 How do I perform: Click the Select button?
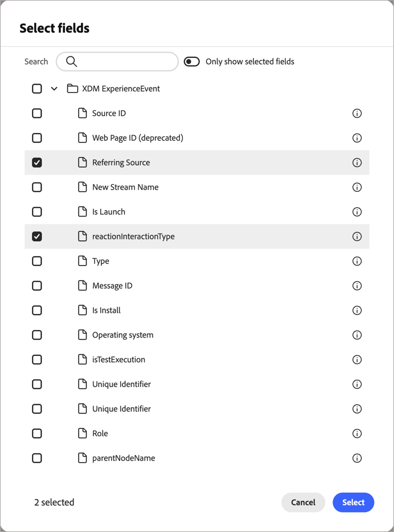[x=353, y=502]
